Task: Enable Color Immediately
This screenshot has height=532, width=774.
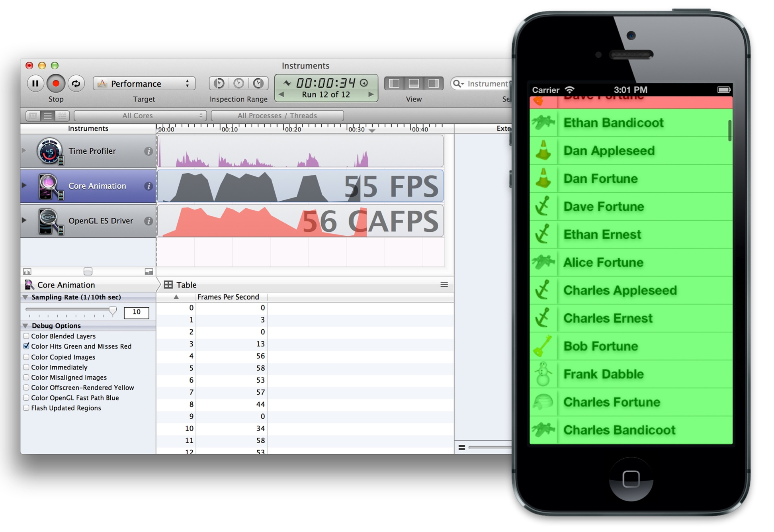Action: pyautogui.click(x=26, y=367)
